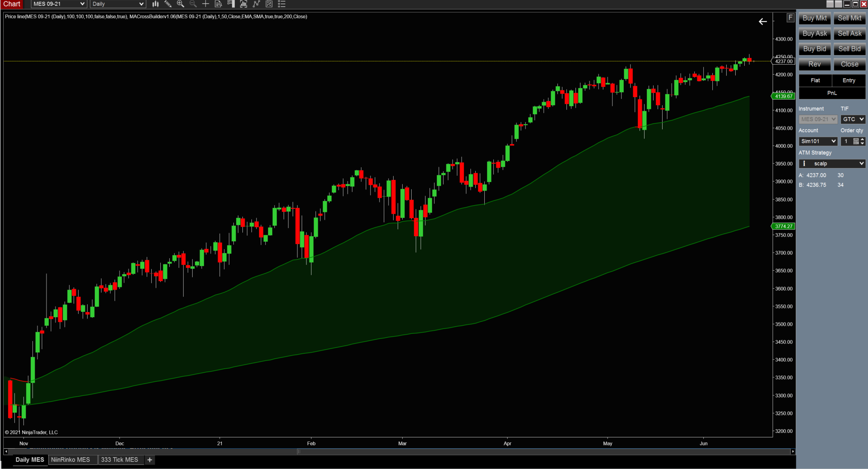Click the scrollbar left arrow
This screenshot has width=868, height=469.
(6, 451)
